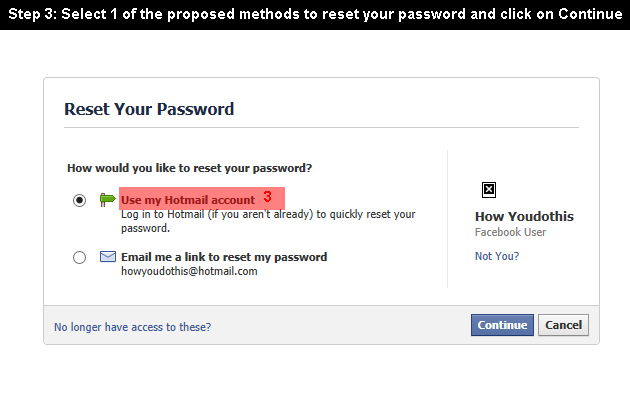Click the howyoudothis@hotmail.com address text
This screenshot has height=400, width=630.
tap(189, 271)
